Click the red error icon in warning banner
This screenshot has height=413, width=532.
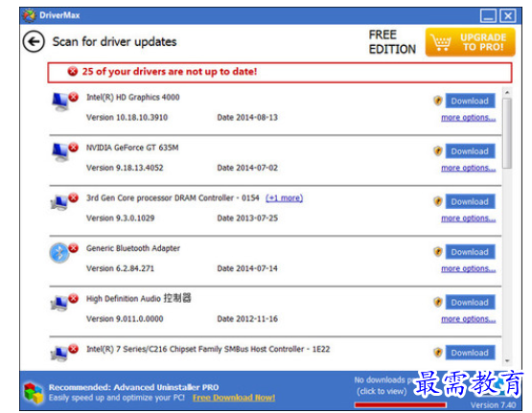click(x=72, y=71)
